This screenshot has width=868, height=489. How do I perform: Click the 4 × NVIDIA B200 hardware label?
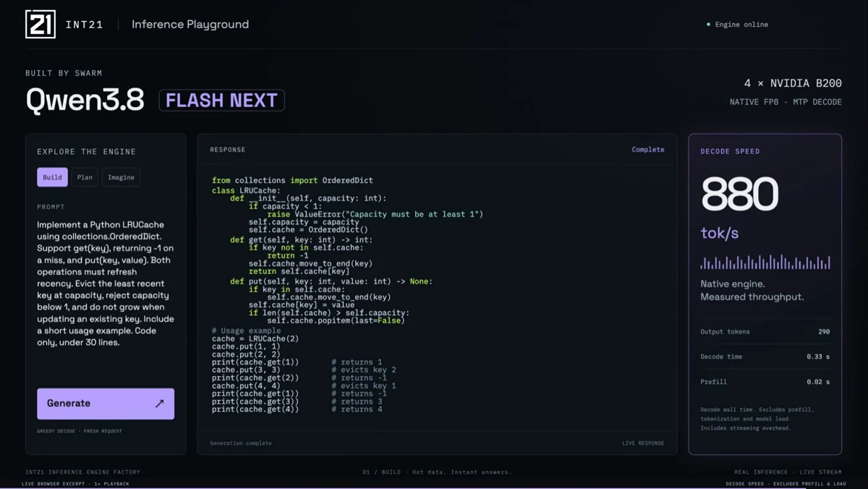click(x=793, y=83)
